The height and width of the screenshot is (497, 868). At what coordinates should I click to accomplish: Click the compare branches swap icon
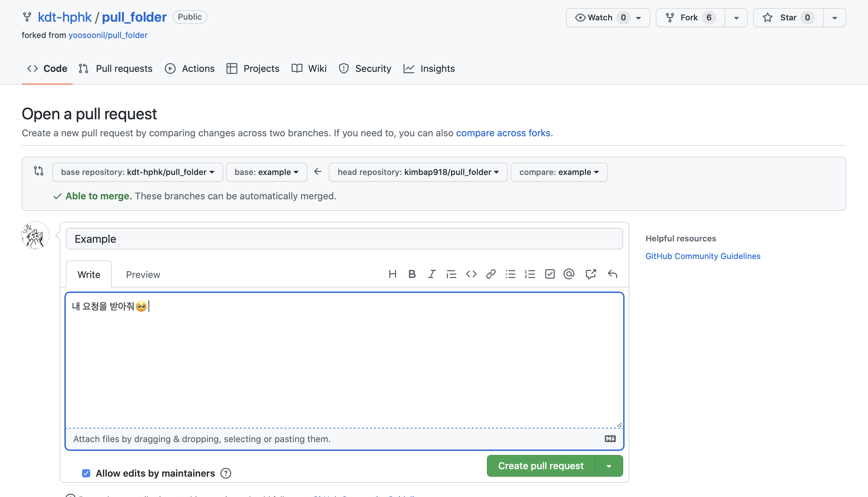[39, 171]
